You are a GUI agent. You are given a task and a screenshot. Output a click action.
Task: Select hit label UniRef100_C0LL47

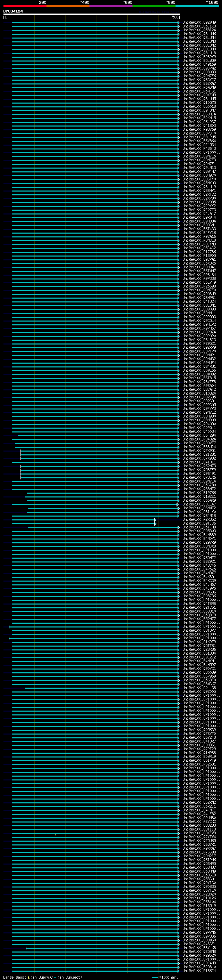point(199,504)
